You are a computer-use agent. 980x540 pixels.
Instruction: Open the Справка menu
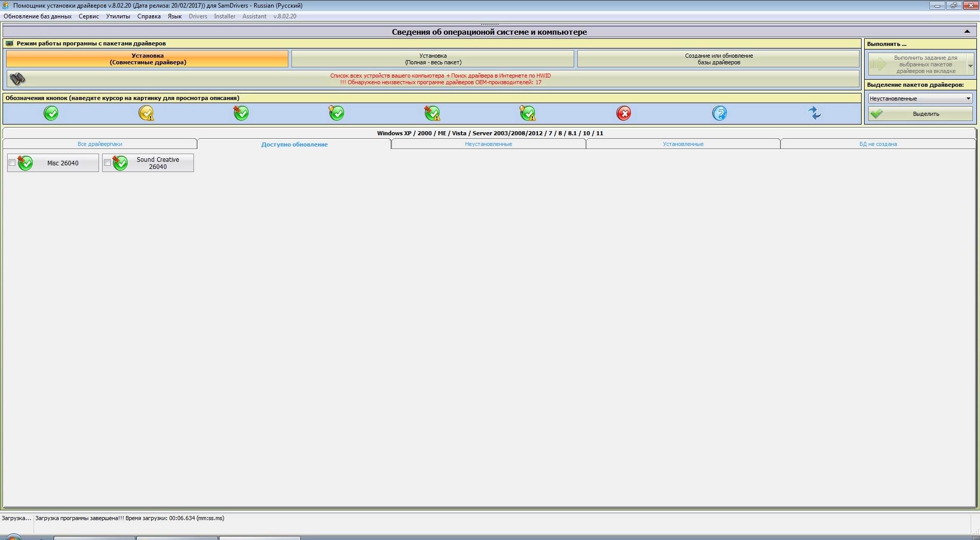tap(149, 16)
